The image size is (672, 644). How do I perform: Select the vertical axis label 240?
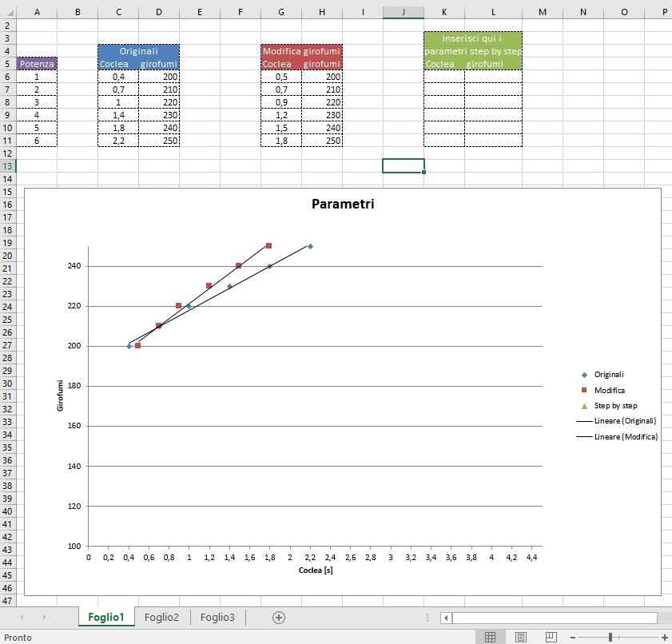click(x=74, y=266)
